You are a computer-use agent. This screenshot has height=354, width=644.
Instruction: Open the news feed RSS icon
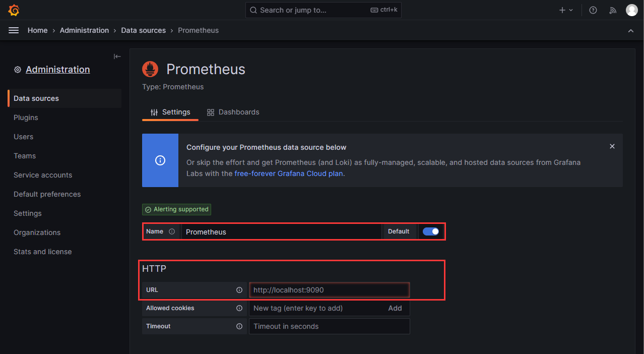pyautogui.click(x=613, y=10)
